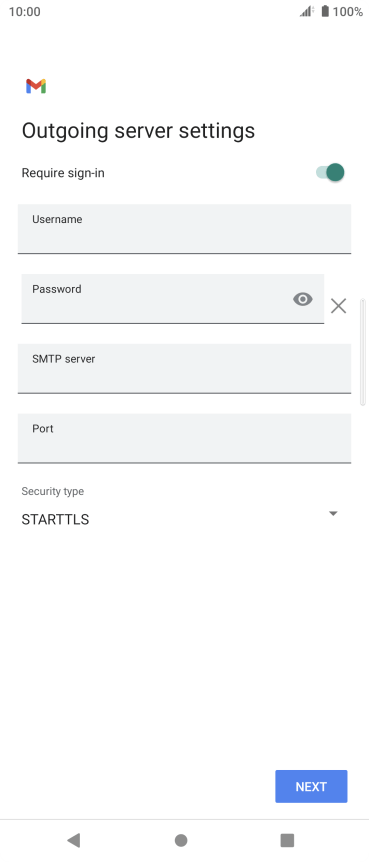Tap the status bar clock showing 10:00

click(x=25, y=12)
